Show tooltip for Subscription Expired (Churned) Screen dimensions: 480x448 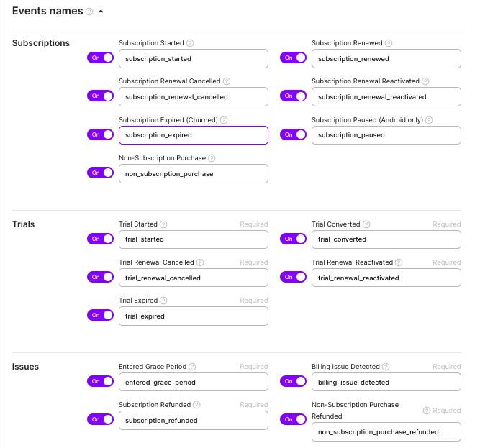[x=224, y=120]
